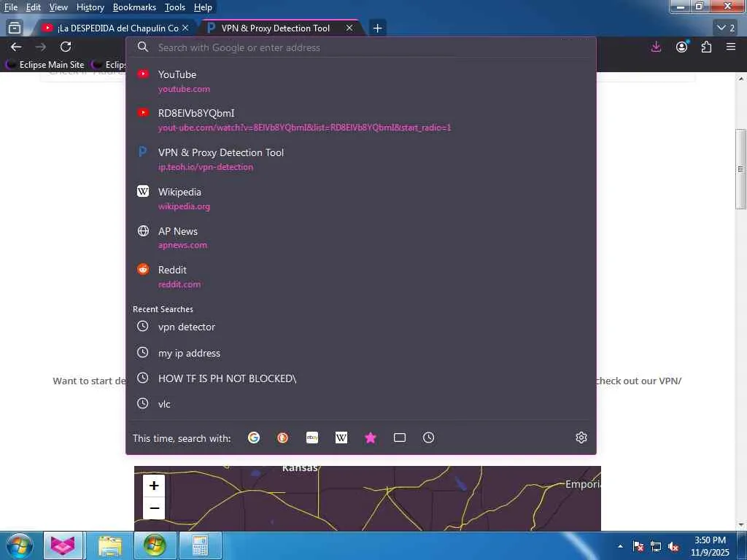This screenshot has width=747, height=560.
Task: Search bookmarks with the star icon
Action: 371,437
